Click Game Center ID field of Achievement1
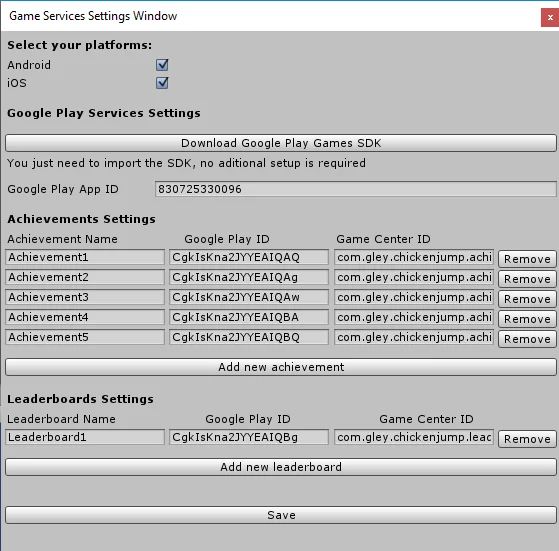 coord(414,257)
